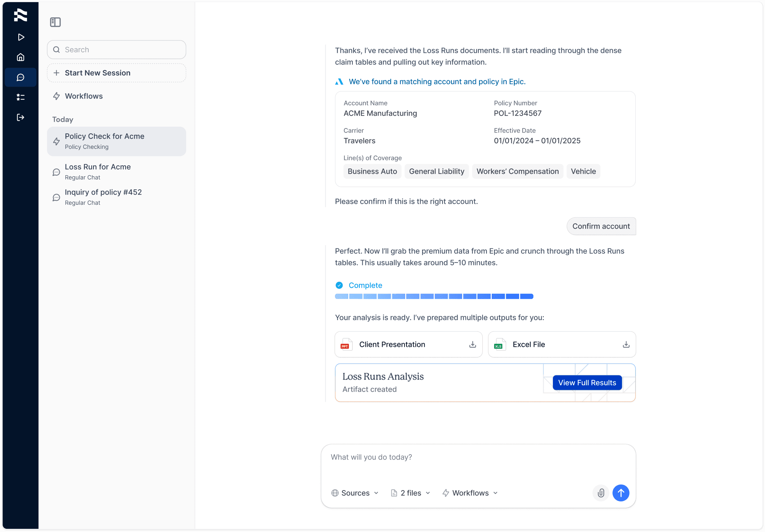The image size is (765, 532).
Task: Open the starred list icon in rail
Action: [21, 97]
